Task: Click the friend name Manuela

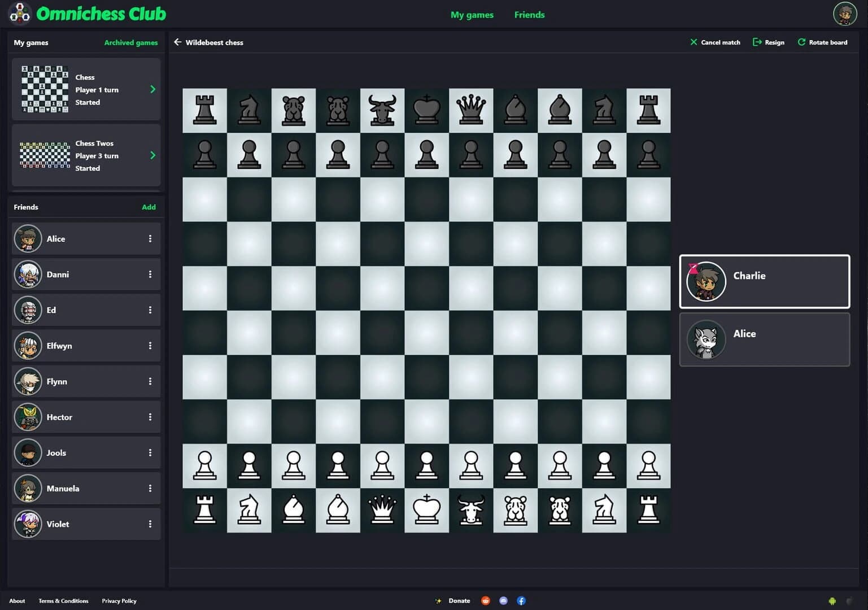Action: [x=63, y=488]
